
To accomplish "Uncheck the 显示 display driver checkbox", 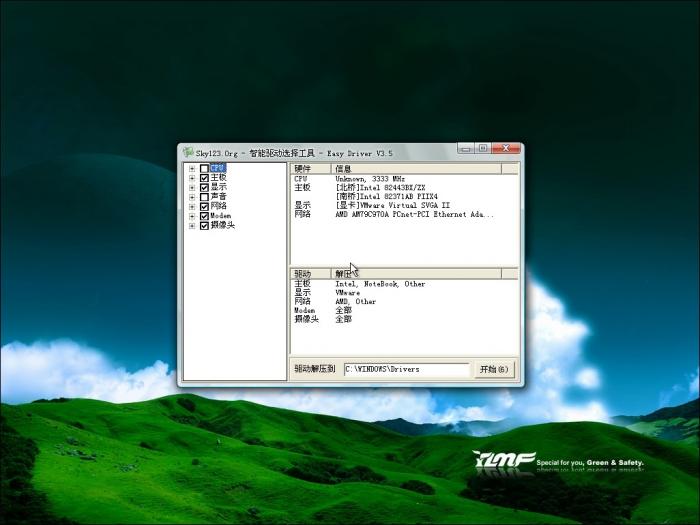I will coord(204,187).
